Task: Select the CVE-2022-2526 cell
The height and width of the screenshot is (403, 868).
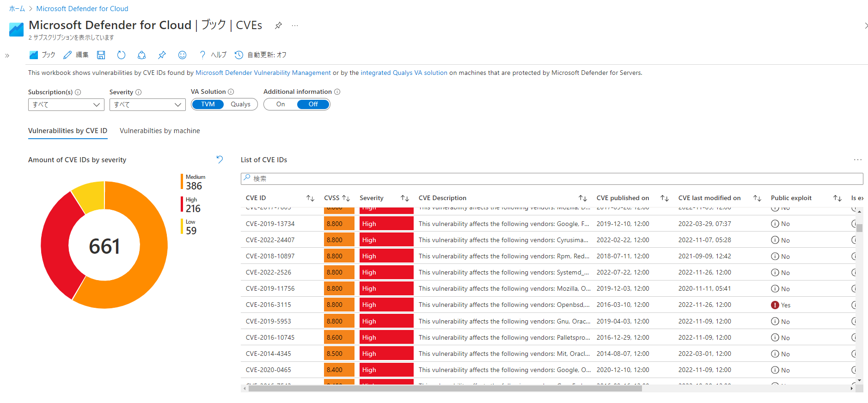Action: (x=269, y=272)
